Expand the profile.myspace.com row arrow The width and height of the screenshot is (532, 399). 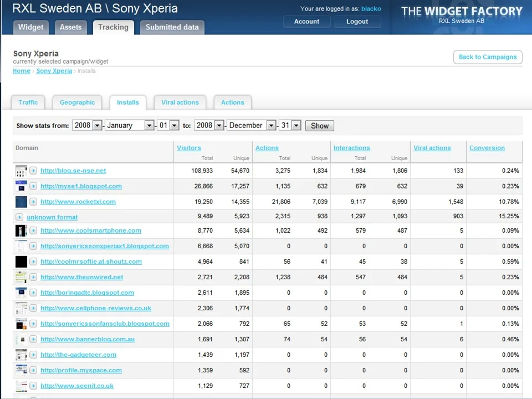[33, 370]
